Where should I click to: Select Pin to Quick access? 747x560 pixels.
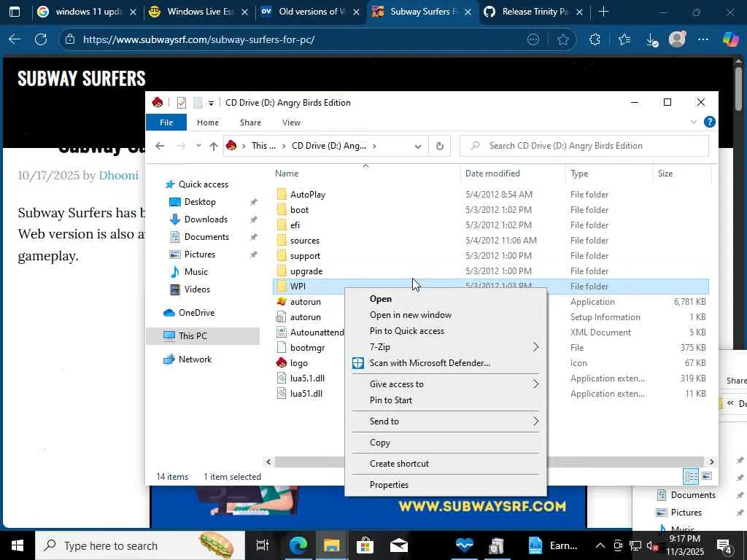point(446,330)
